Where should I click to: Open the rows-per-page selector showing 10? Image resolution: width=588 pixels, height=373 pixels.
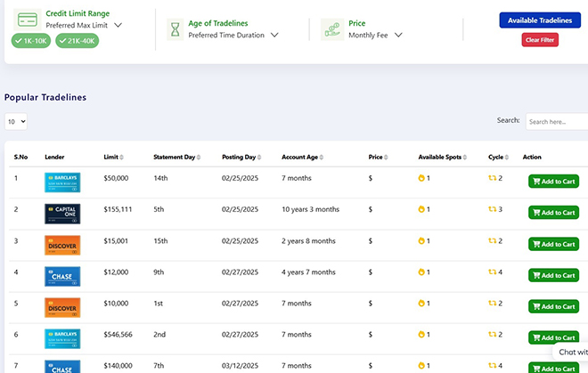(16, 121)
